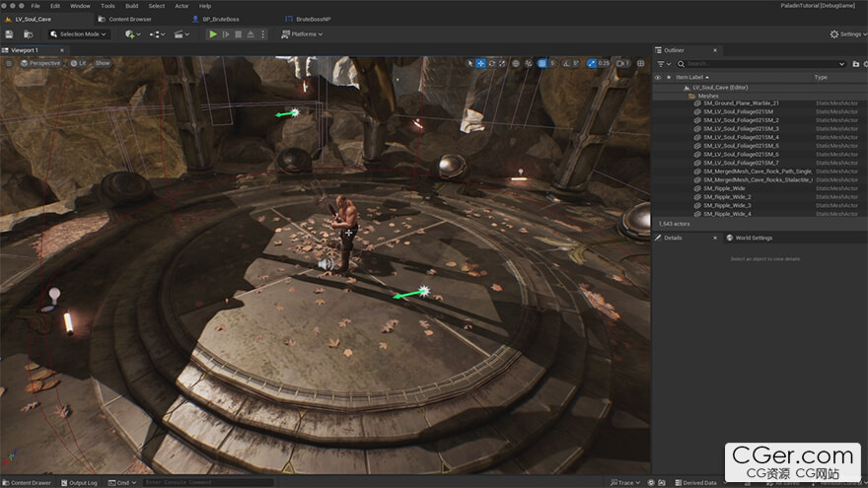
Task: Click the Type column header in Outliner
Action: (x=821, y=78)
